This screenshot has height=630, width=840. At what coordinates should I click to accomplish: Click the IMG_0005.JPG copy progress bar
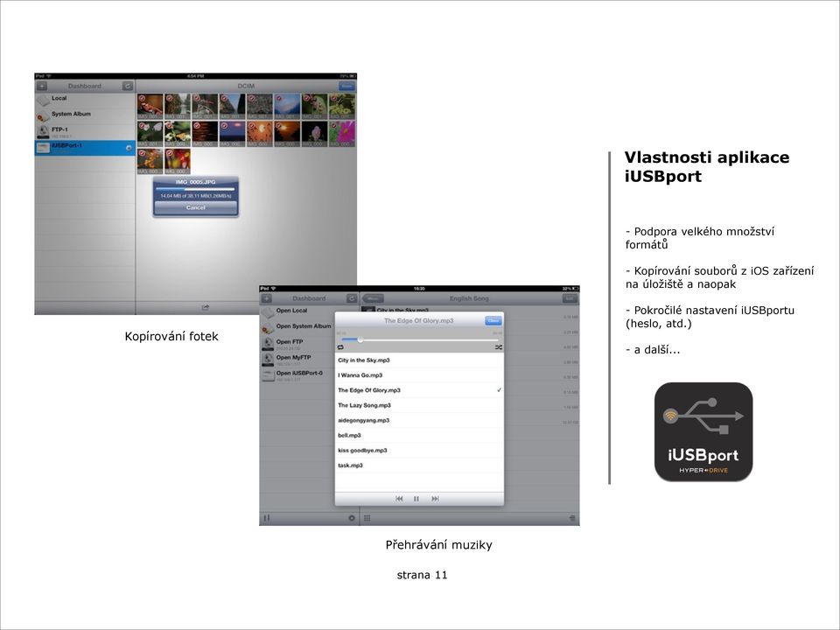[x=195, y=189]
